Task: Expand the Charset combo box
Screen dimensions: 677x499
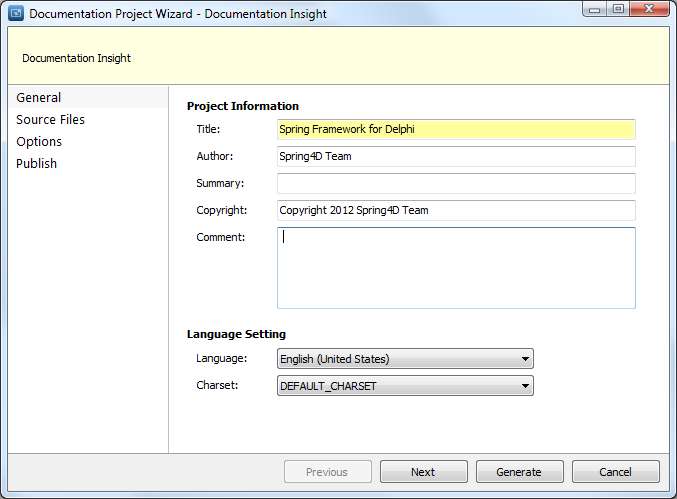Action: [405, 385]
